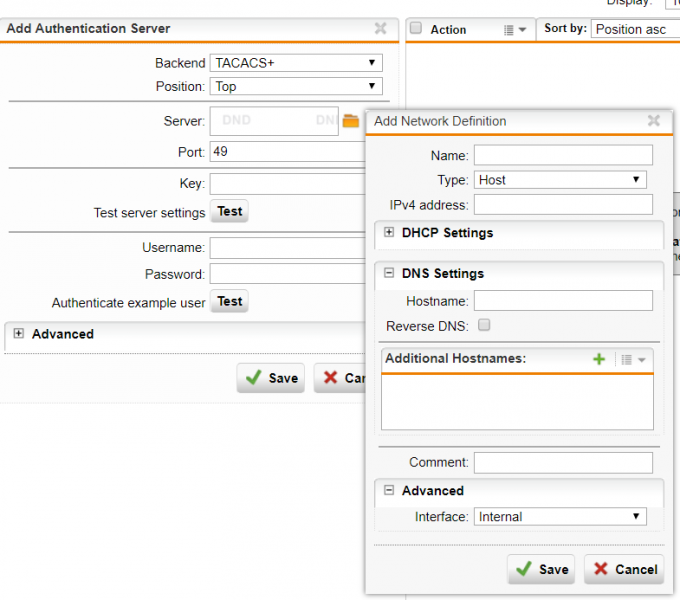Save the new network definition
The width and height of the screenshot is (680, 600).
click(541, 569)
